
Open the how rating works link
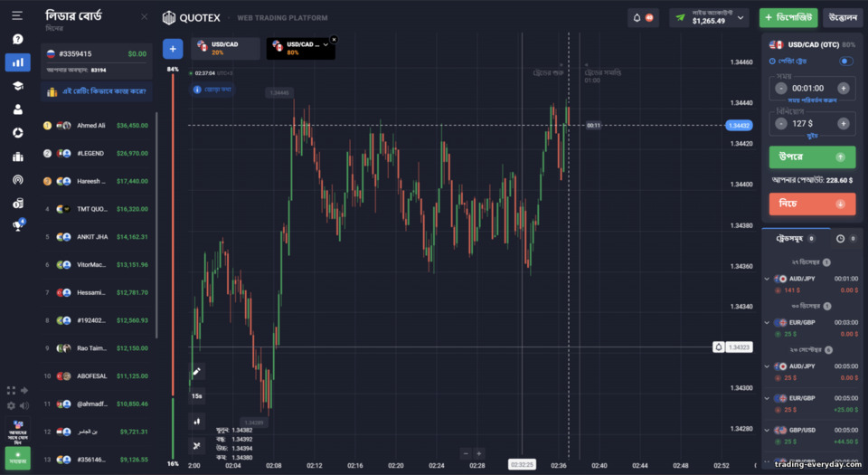97,91
